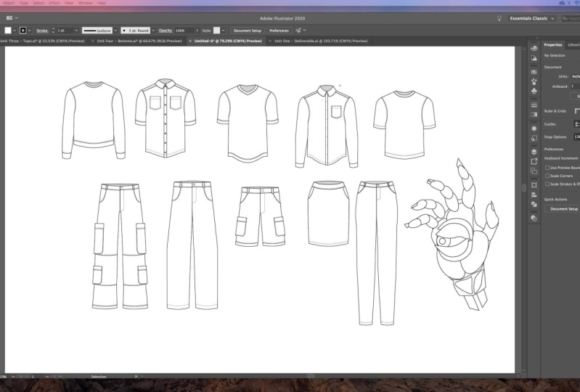
Task: Click the white Fill color swatch
Action: coord(8,30)
